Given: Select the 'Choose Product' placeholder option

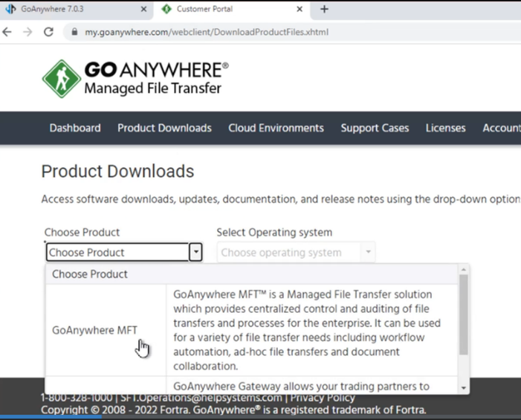Looking at the screenshot, I should pyautogui.click(x=251, y=274).
